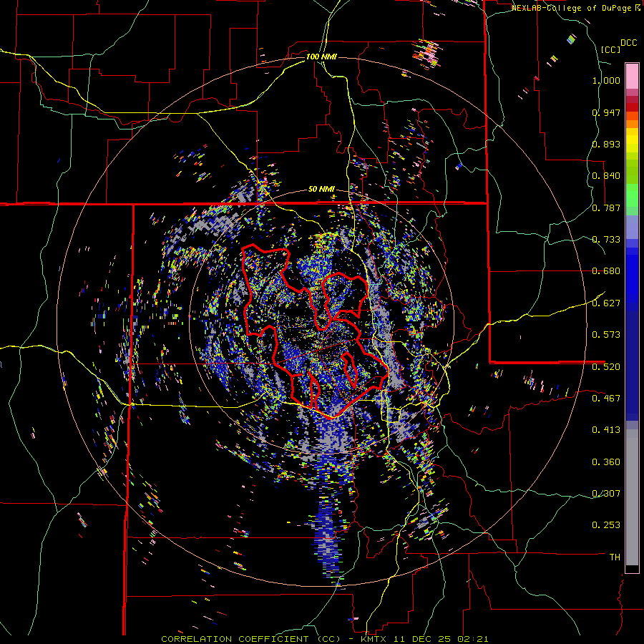
Task: Click the 11 DEC 25 02:21 timestamp
Action: pyautogui.click(x=441, y=639)
